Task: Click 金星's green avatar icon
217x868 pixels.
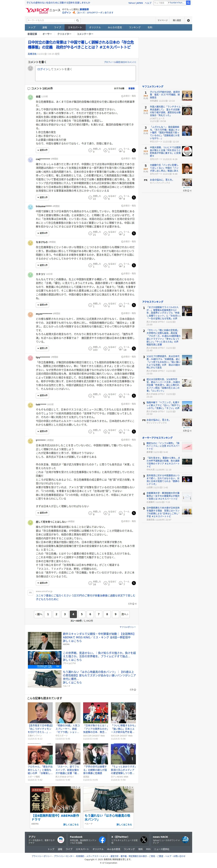Action: click(x=30, y=97)
